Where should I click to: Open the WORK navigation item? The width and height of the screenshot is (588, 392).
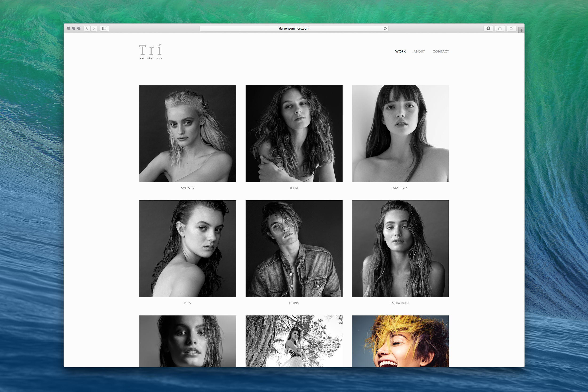(401, 51)
